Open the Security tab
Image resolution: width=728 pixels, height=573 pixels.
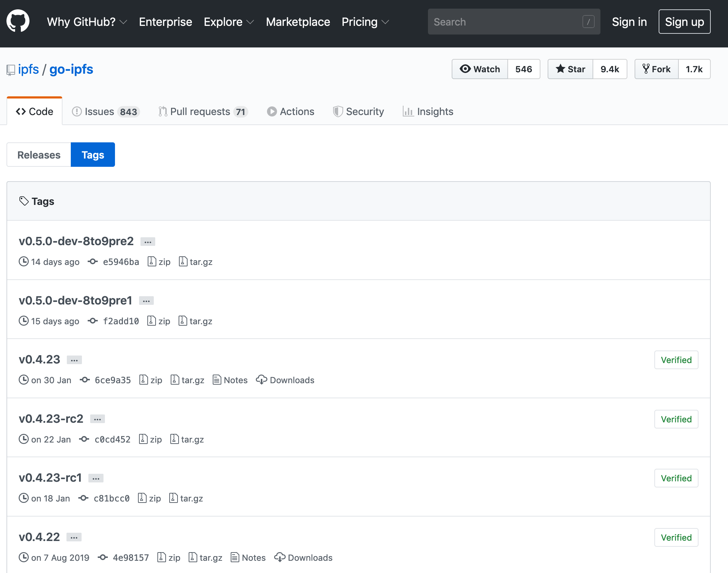[359, 111]
